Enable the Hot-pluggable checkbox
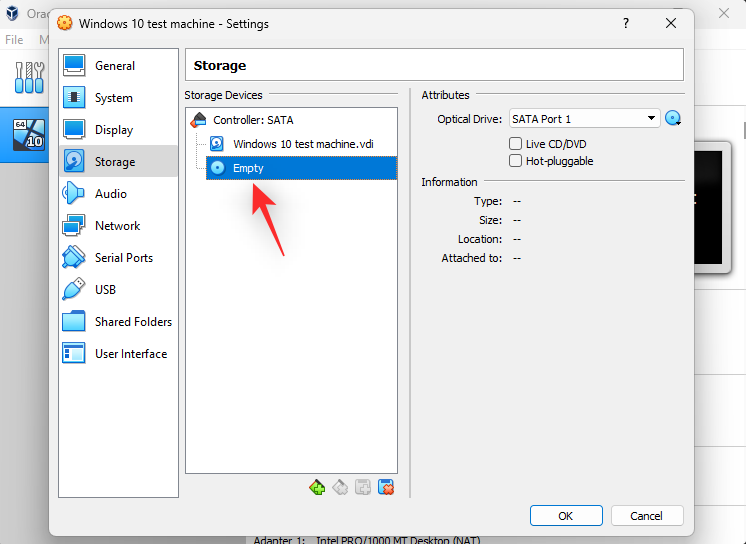The image size is (746, 544). click(x=515, y=161)
